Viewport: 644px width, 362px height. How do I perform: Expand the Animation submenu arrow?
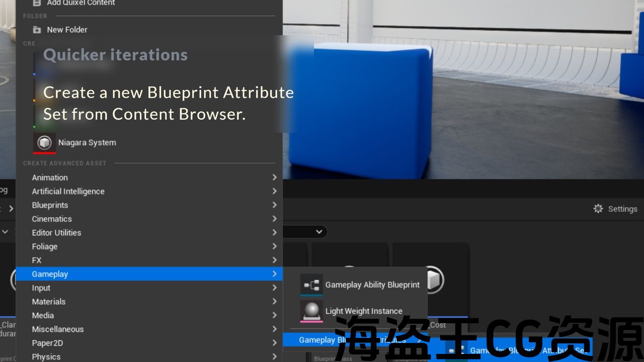tap(274, 177)
